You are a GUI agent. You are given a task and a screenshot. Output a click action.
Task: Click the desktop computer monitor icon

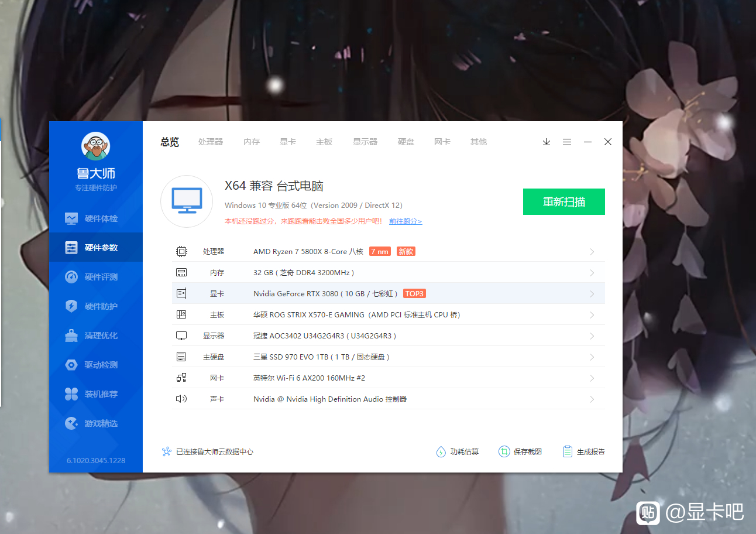coord(187,201)
